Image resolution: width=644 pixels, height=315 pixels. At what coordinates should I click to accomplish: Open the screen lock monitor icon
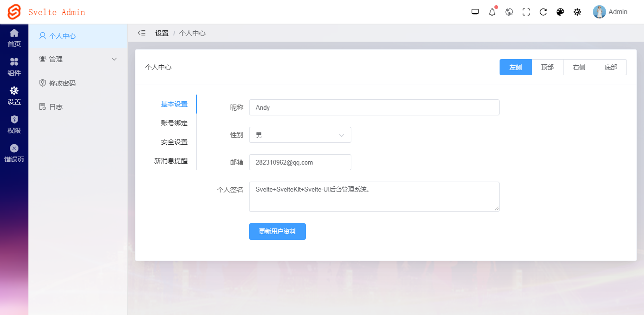pyautogui.click(x=475, y=12)
